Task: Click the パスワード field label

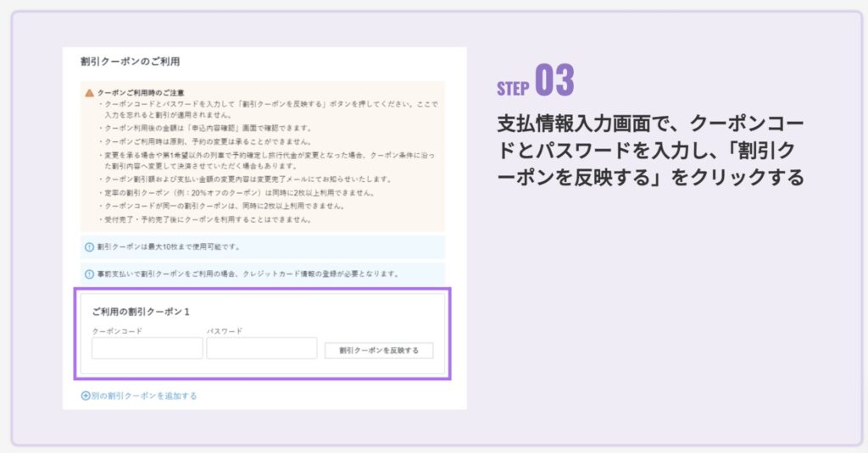Action: 225,331
